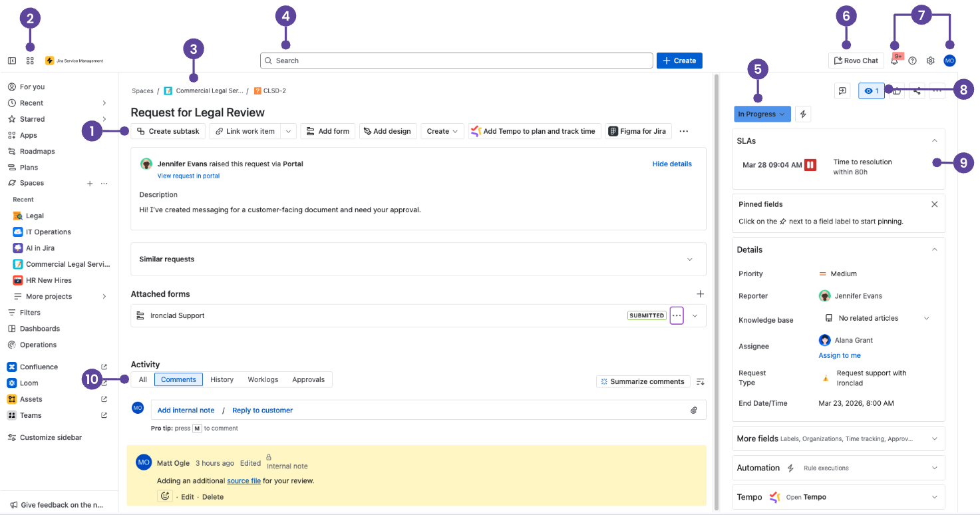Image resolution: width=980 pixels, height=515 pixels.
Task: Pause the Time to resolution SLA indicator
Action: pos(809,163)
